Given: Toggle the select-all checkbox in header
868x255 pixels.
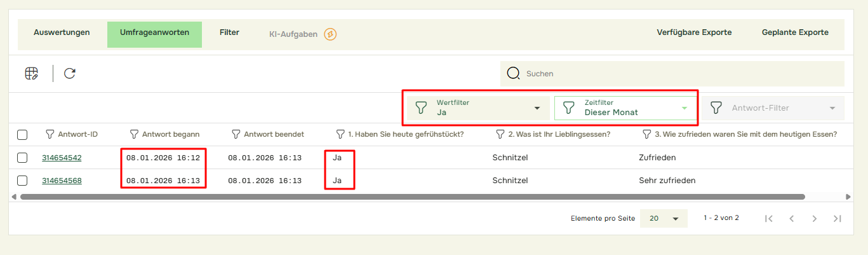Looking at the screenshot, I should [22, 135].
